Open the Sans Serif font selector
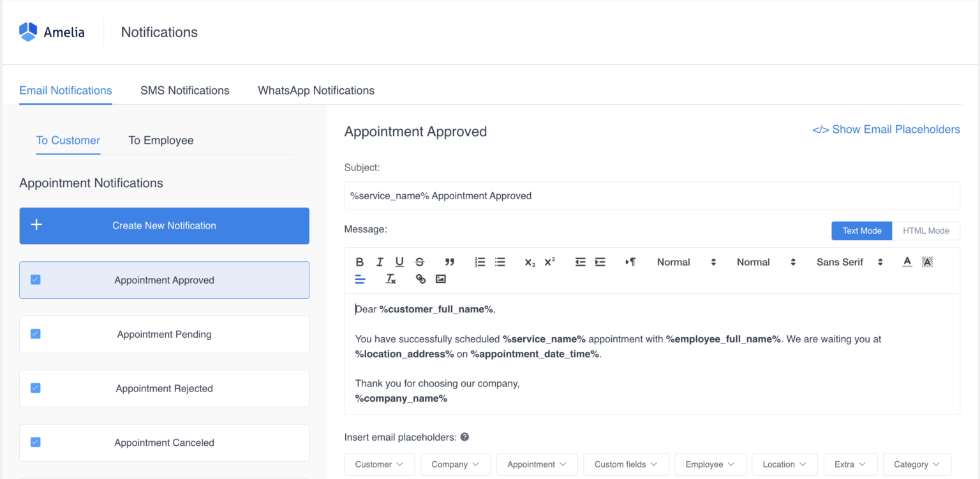 point(849,262)
